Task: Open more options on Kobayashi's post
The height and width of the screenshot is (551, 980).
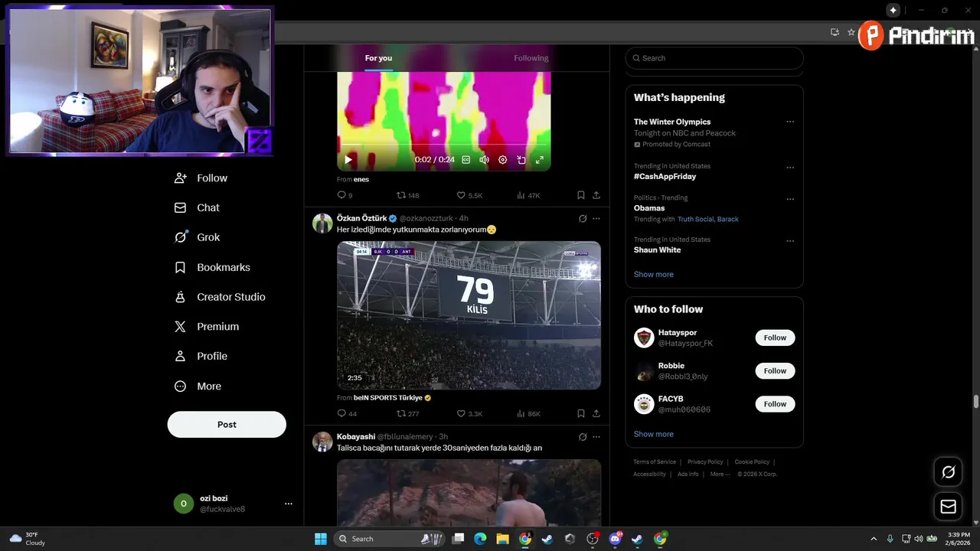Action: (x=596, y=437)
